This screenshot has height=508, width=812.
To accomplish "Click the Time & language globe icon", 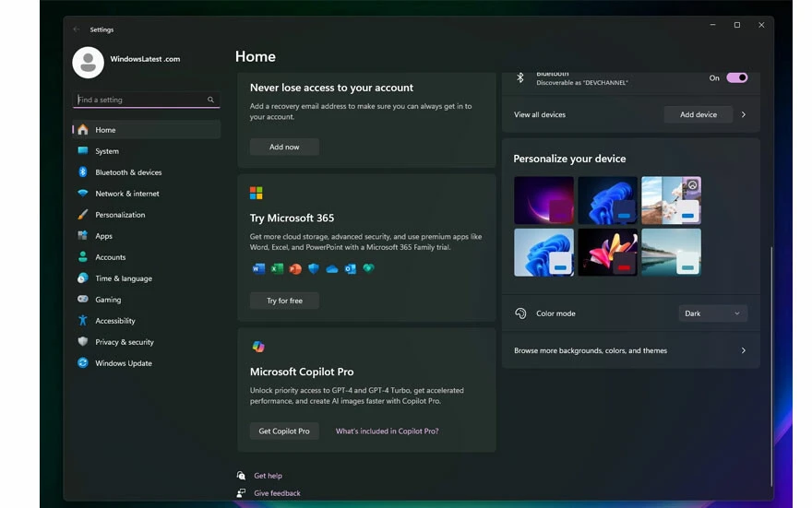I will [x=83, y=278].
